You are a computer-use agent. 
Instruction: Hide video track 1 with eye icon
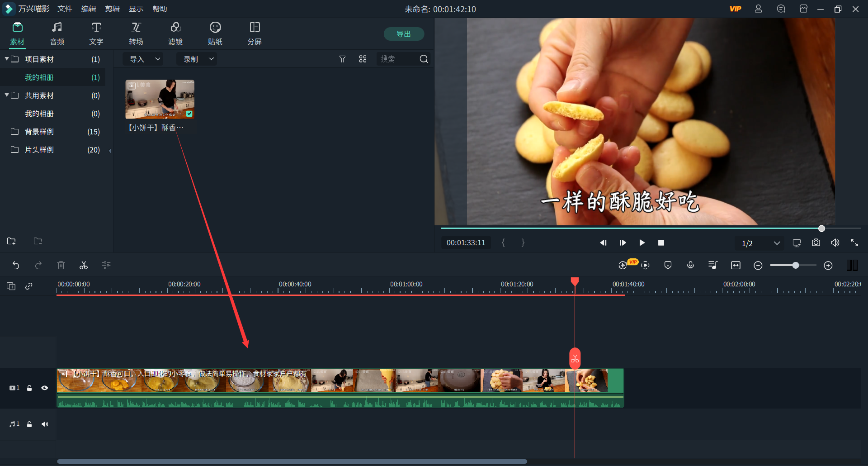tap(45, 388)
